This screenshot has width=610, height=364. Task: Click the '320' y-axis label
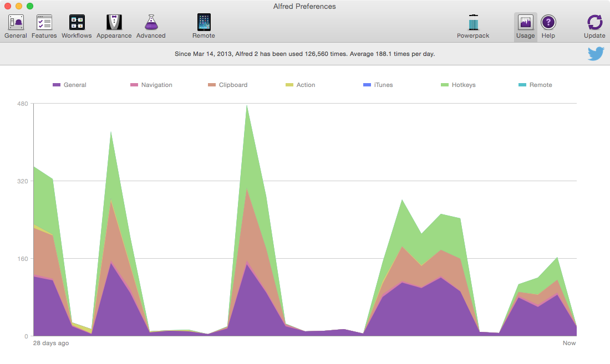click(x=23, y=181)
